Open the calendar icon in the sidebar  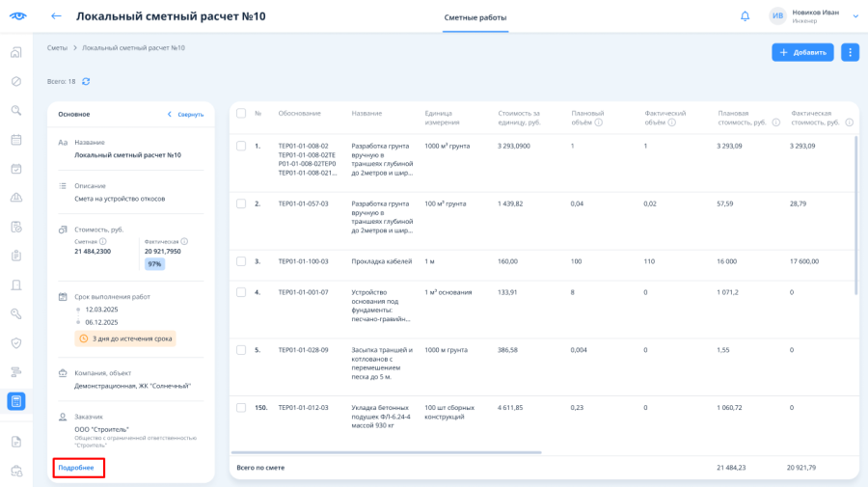pyautogui.click(x=16, y=140)
